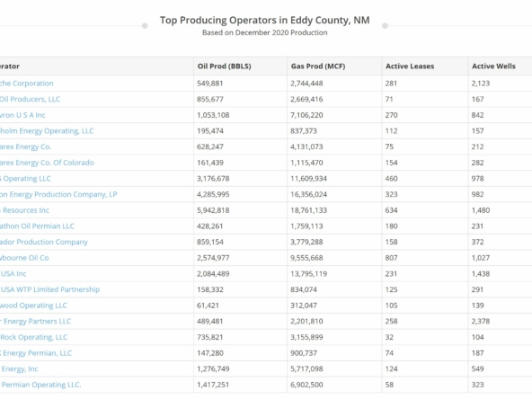Open the USA WTP Limited Partnership link
The height and width of the screenshot is (399, 532).
tap(50, 289)
